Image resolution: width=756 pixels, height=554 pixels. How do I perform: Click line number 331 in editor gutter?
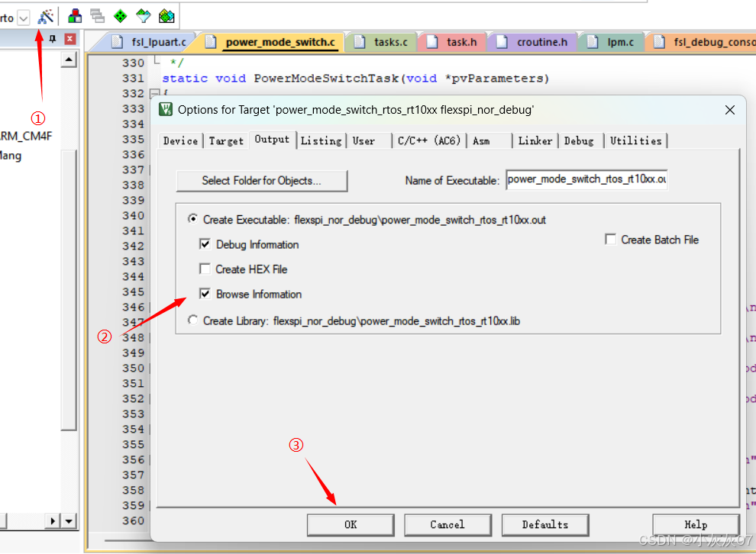pyautogui.click(x=133, y=78)
